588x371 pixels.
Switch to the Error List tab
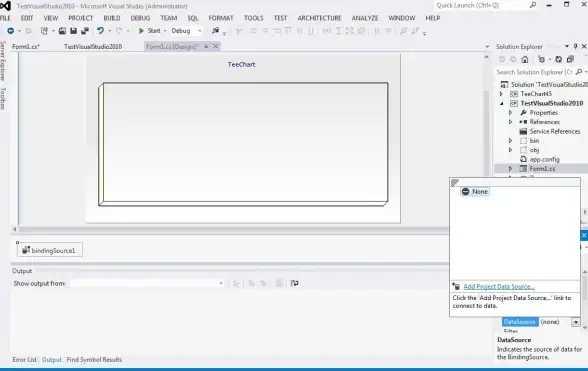[24, 359]
